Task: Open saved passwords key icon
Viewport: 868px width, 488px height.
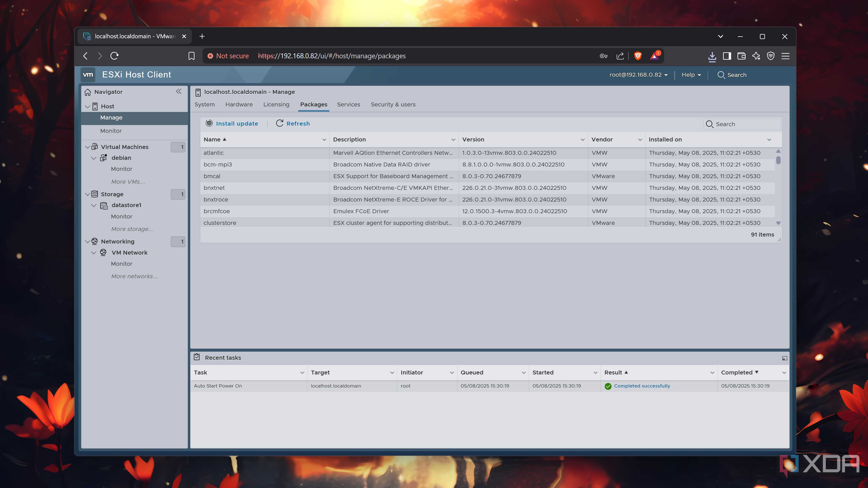Action: point(604,56)
